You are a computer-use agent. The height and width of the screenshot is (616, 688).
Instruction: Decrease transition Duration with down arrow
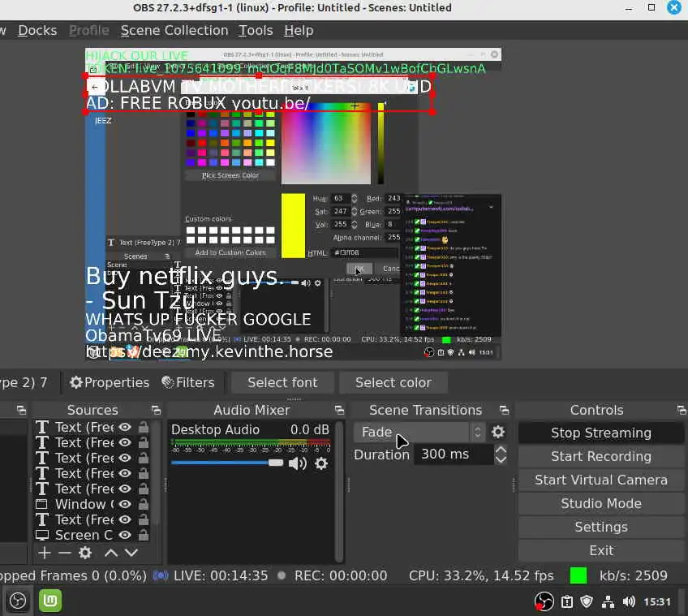[x=501, y=459]
